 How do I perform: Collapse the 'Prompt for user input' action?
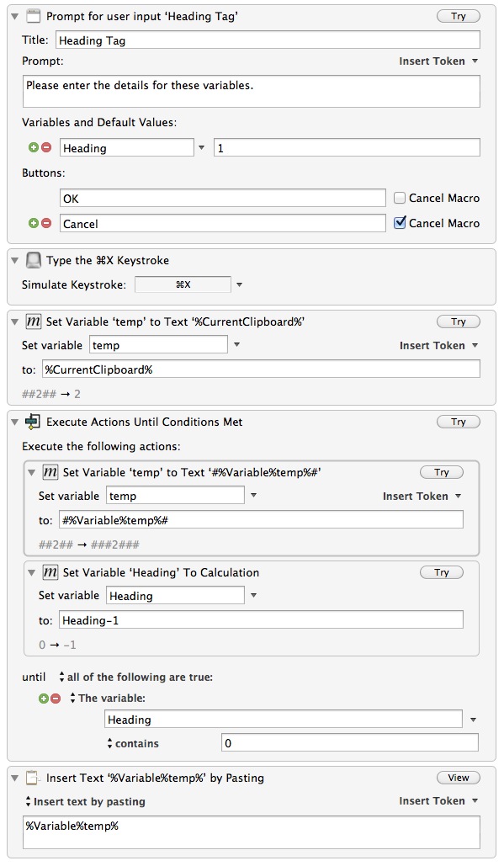(15, 17)
